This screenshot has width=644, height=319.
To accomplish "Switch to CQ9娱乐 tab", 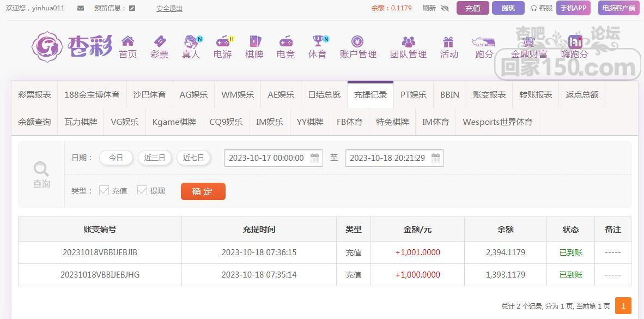I will [x=226, y=122].
